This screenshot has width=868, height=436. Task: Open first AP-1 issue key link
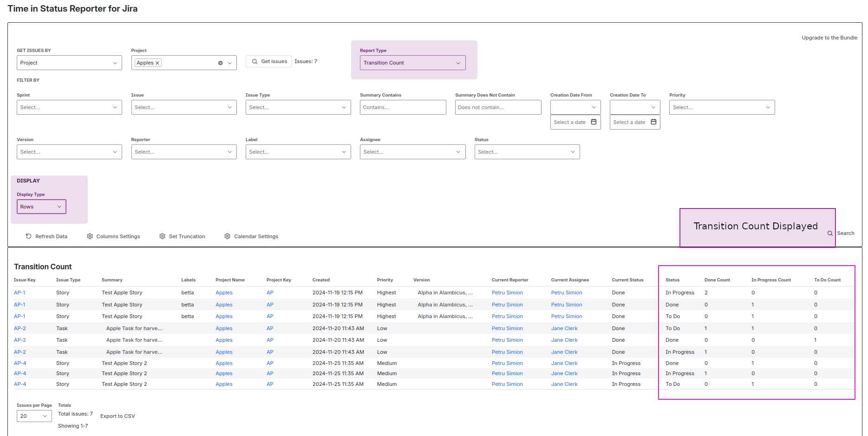[x=20, y=293]
